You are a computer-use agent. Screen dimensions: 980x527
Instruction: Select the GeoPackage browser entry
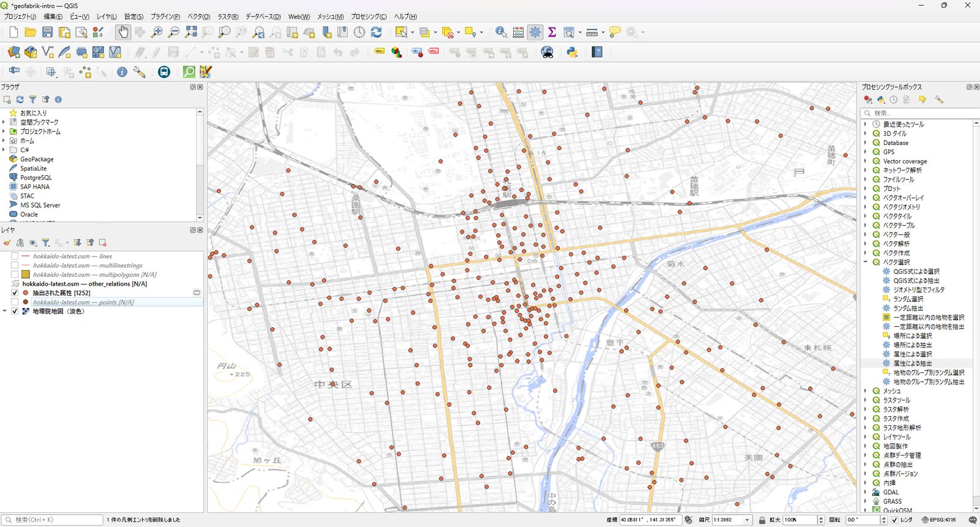(x=37, y=159)
